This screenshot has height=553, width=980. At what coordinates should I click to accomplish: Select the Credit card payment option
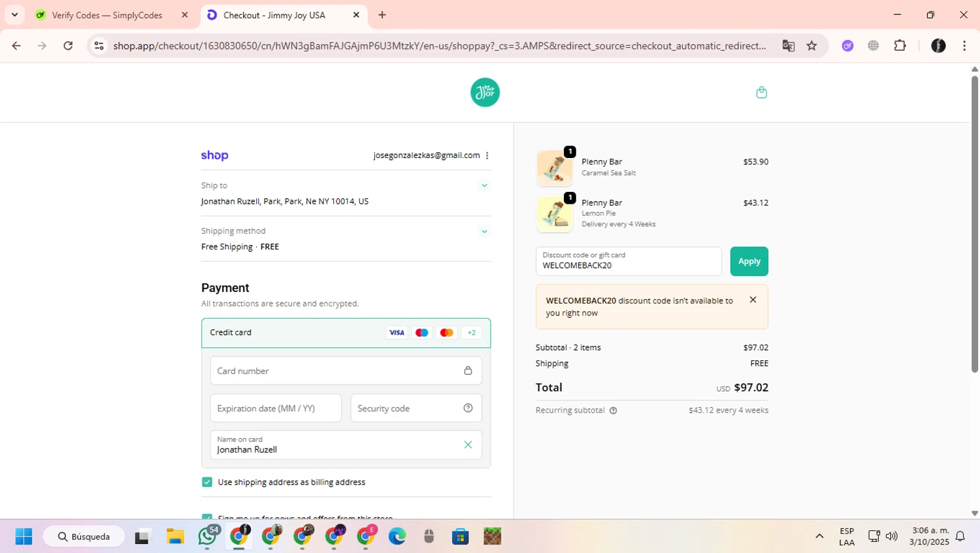346,332
